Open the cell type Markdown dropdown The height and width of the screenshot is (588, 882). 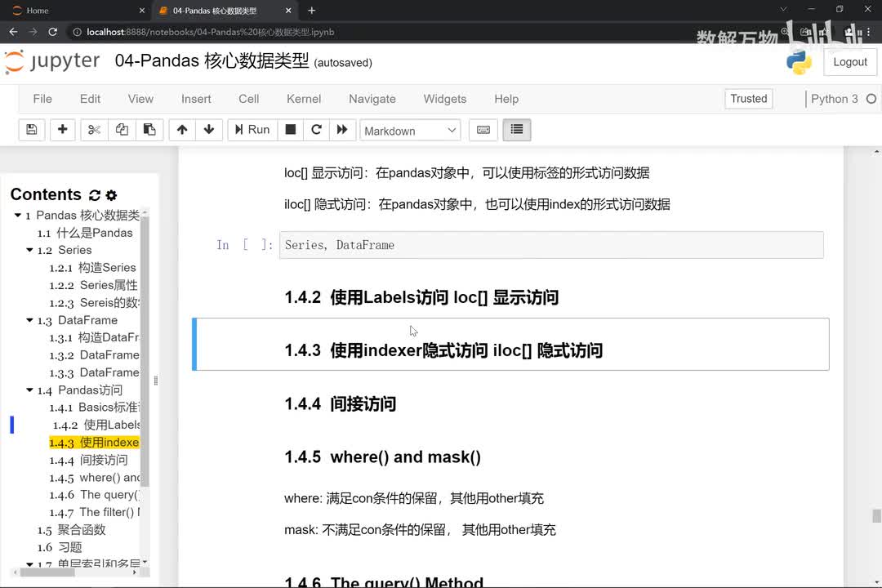click(x=410, y=131)
